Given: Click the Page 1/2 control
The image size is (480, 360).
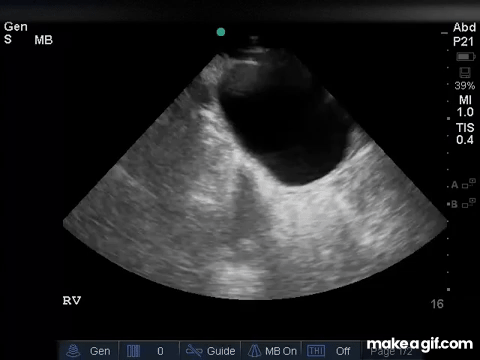Looking at the screenshot, I should click(x=391, y=351).
